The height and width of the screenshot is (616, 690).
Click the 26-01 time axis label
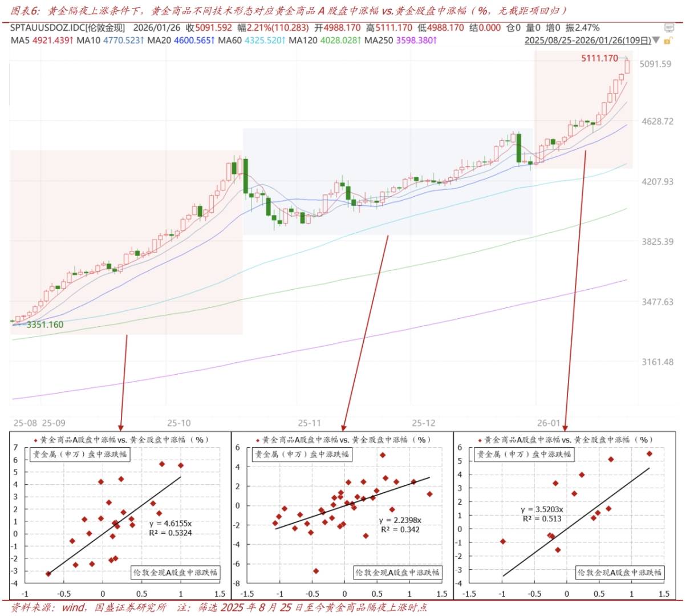coord(549,423)
